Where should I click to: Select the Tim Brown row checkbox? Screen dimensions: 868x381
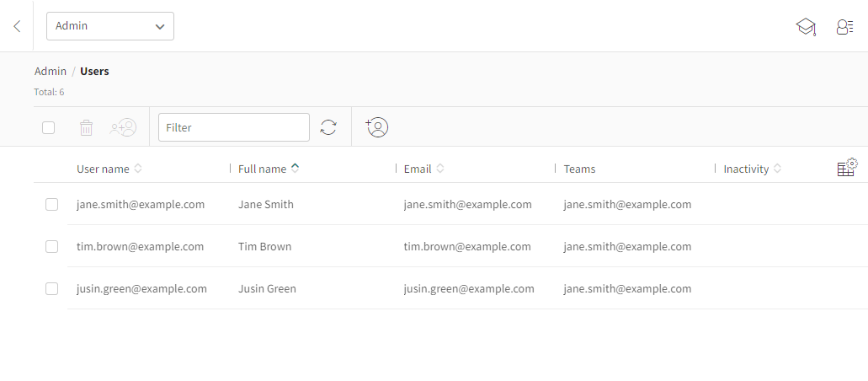pos(51,246)
